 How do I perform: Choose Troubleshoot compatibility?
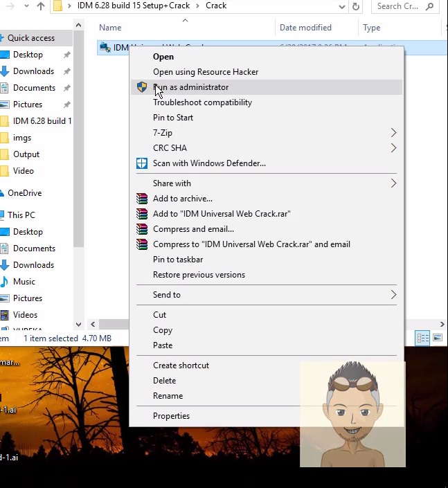[266, 102]
